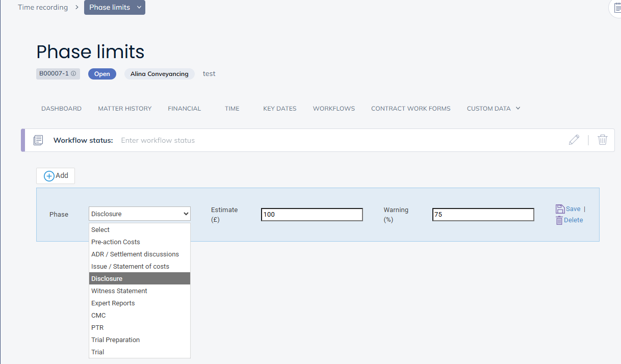Pick Pre-action Costs from the phase list
The width and height of the screenshot is (621, 364).
(116, 242)
